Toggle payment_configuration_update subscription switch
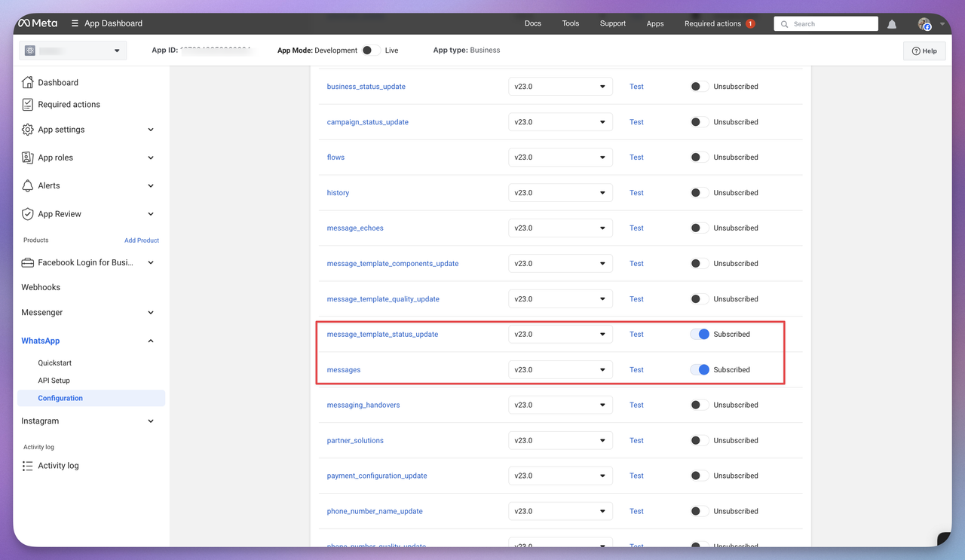The width and height of the screenshot is (965, 560). [x=699, y=476]
